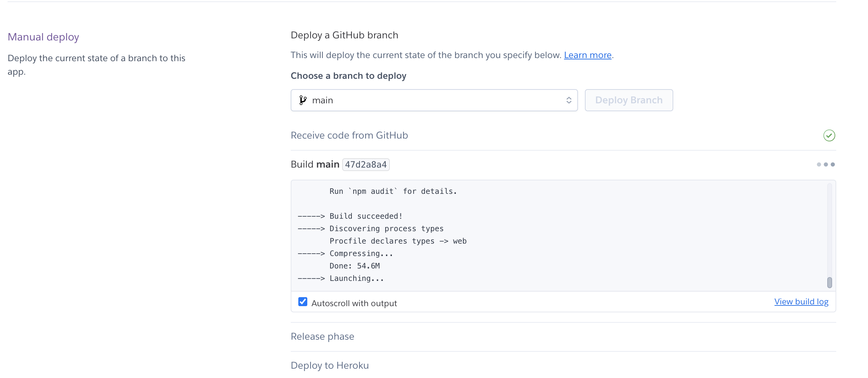Uncheck Autoscroll with output
Viewport: 868px width, 378px height.
[303, 302]
